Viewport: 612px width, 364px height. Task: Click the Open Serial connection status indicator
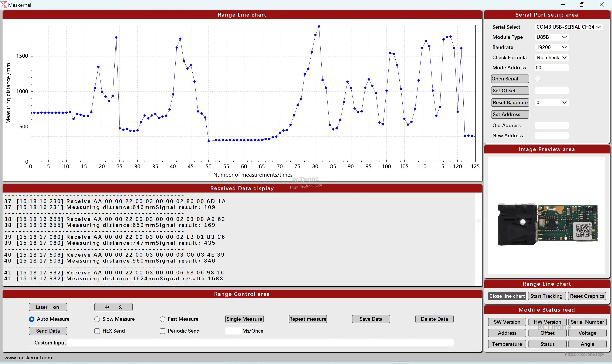click(538, 78)
